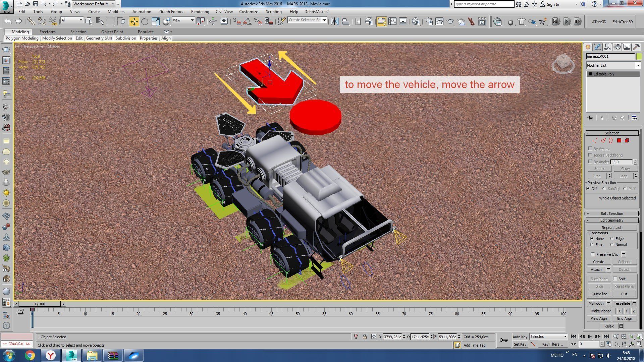
Task: Open the Rendering menu
Action: pos(200,12)
